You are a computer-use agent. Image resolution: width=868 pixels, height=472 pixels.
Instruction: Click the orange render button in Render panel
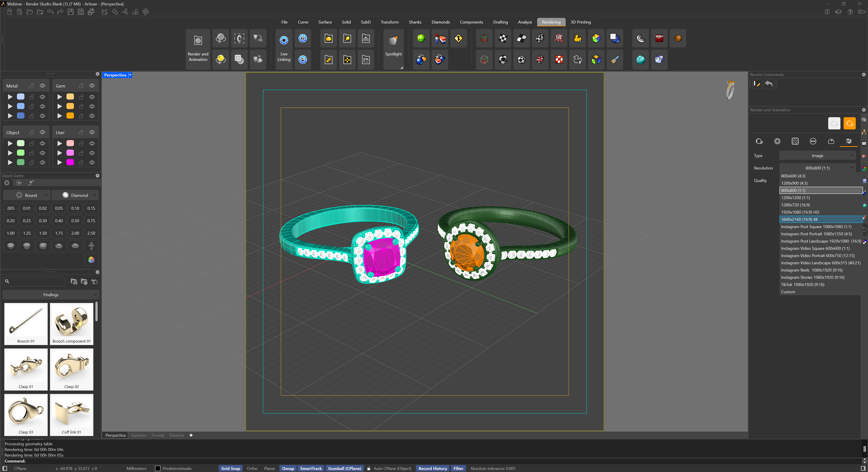pos(849,123)
